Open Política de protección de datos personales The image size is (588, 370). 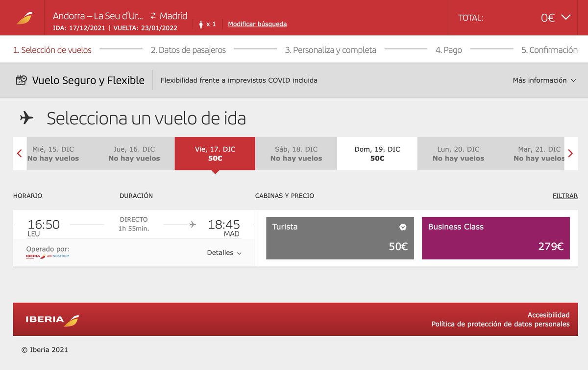(x=501, y=324)
